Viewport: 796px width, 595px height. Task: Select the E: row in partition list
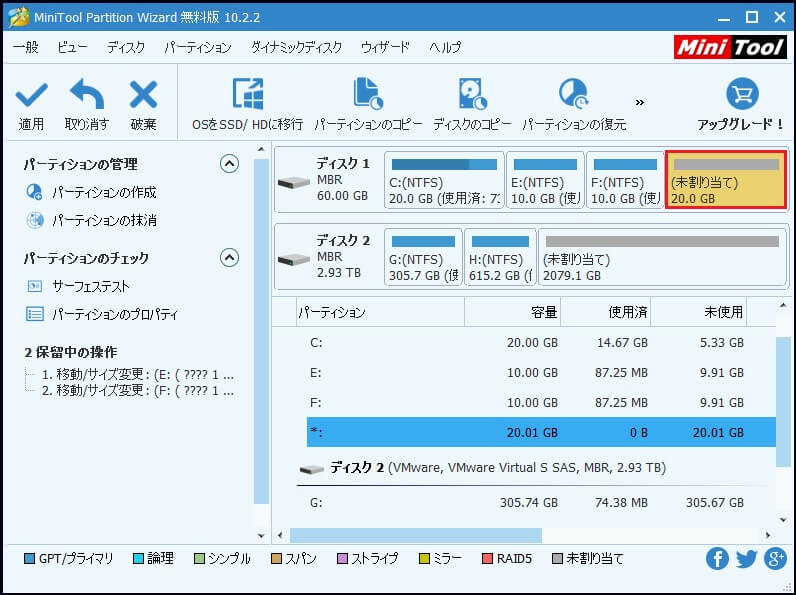click(541, 373)
